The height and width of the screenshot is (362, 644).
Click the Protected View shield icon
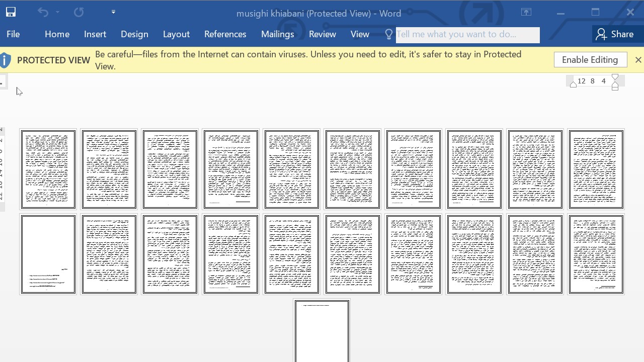pyautogui.click(x=6, y=60)
